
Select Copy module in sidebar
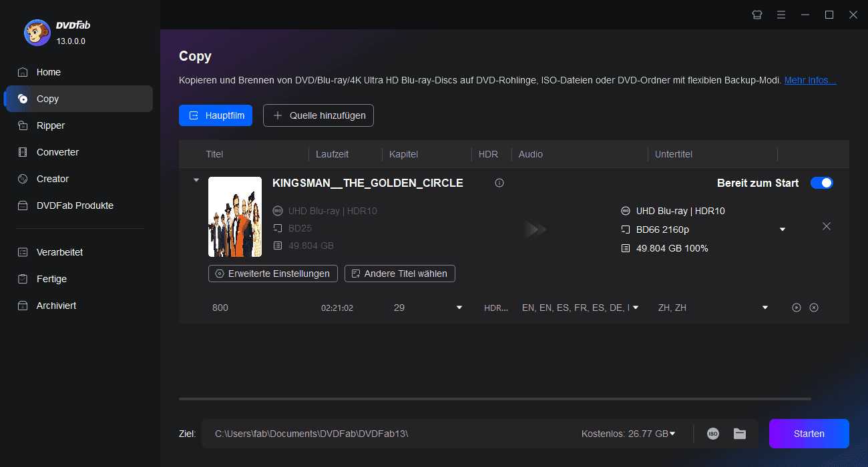coord(79,99)
